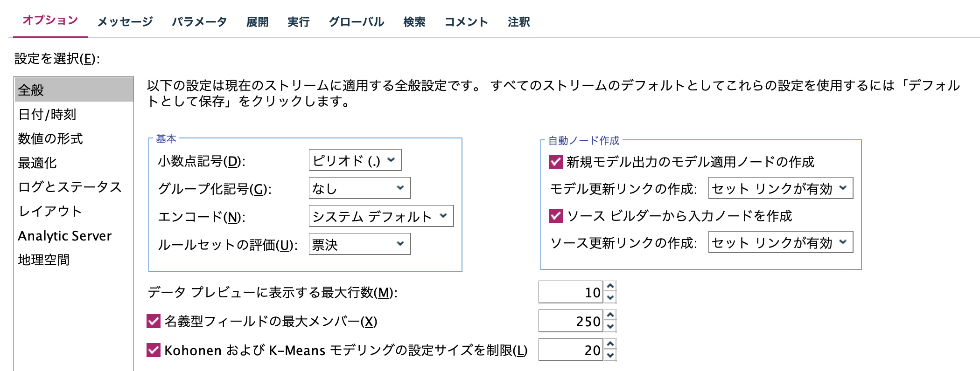Switch to the グローバル tab
The width and height of the screenshot is (980, 371).
coord(357,21)
